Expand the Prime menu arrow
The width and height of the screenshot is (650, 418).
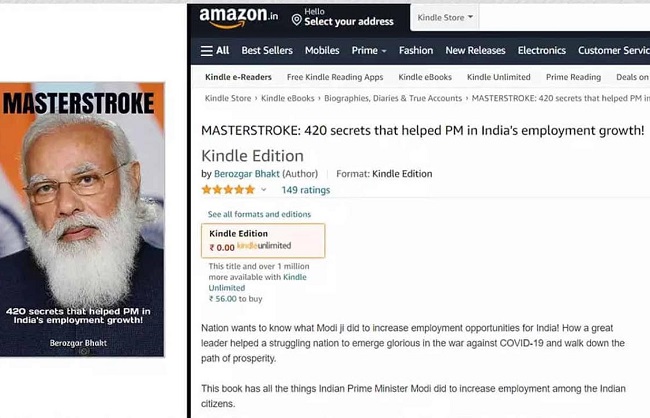click(384, 51)
